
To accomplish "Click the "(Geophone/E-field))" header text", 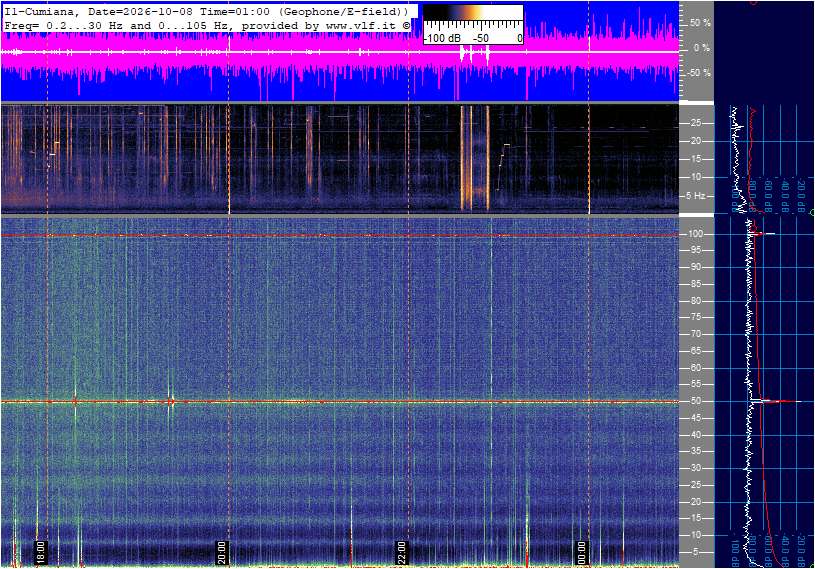I will click(343, 11).
